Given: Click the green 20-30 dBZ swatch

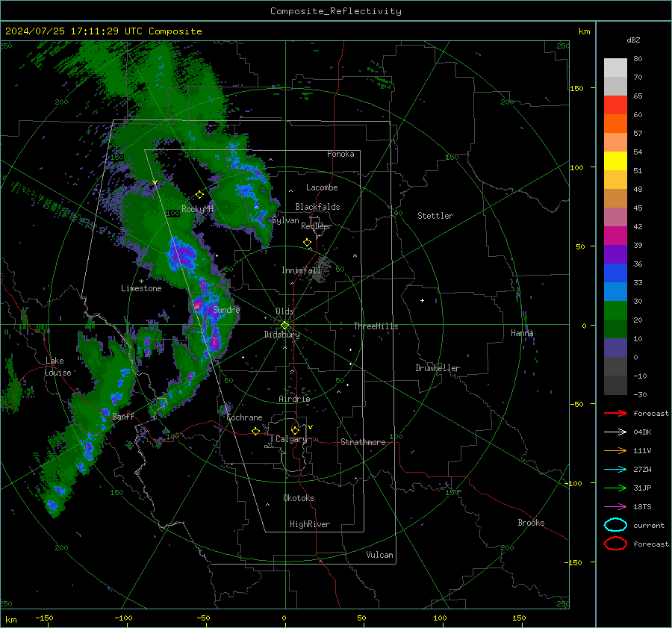Looking at the screenshot, I should (615, 311).
